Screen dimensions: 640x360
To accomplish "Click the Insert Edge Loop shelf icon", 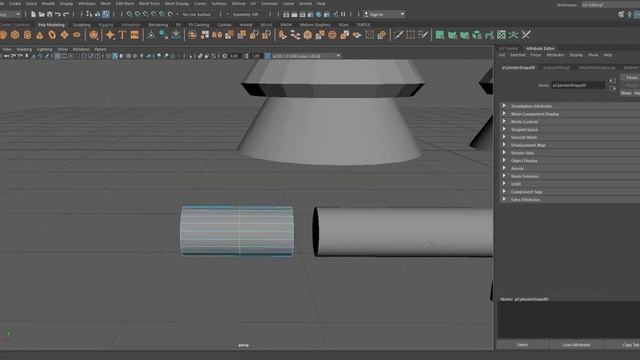I will coord(411,35).
